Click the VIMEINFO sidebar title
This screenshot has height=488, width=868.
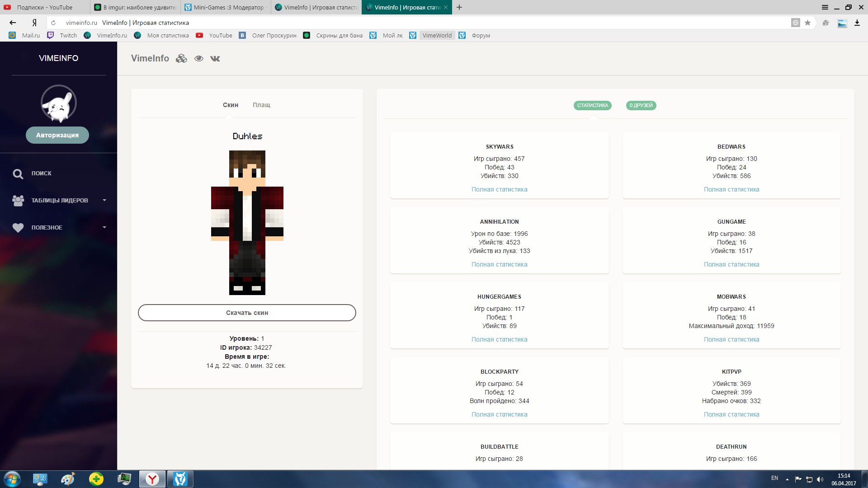[x=59, y=58]
